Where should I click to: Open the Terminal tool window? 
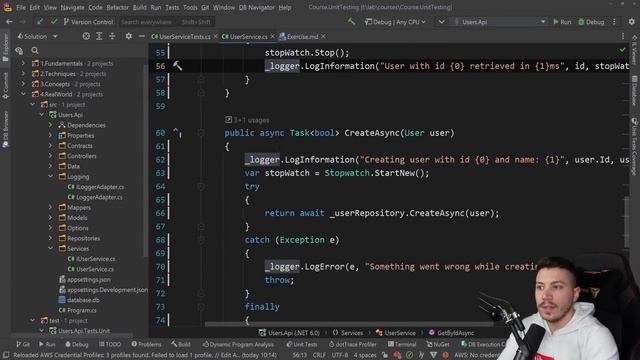pyautogui.click(x=402, y=344)
